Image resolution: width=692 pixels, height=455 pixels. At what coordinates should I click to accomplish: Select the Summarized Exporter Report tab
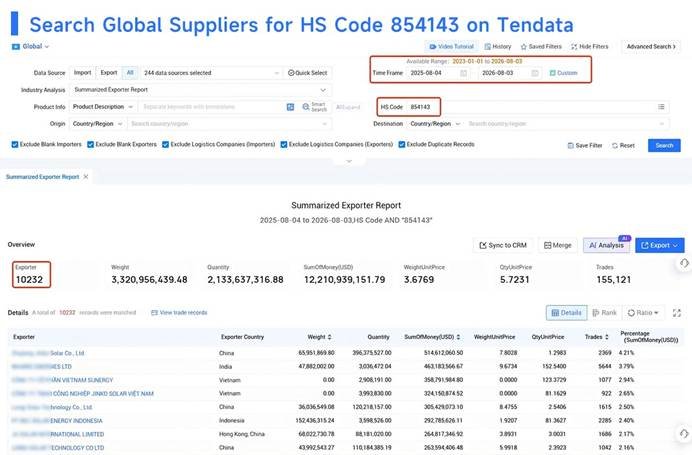[42, 177]
